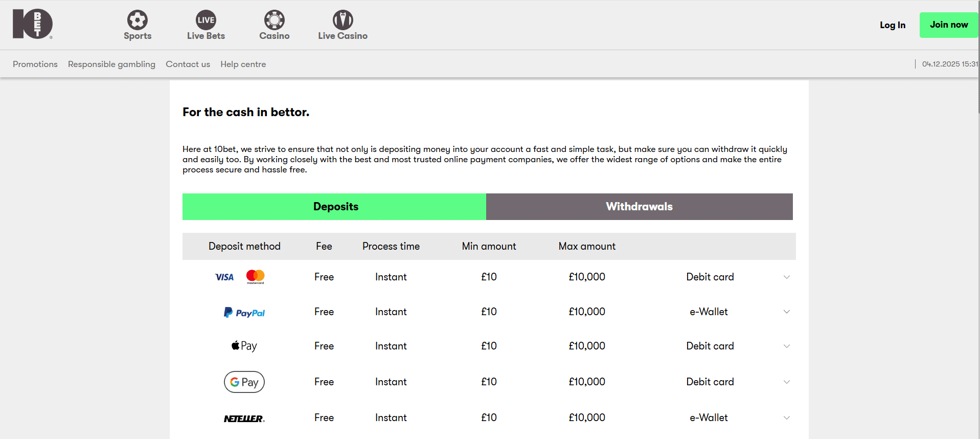The height and width of the screenshot is (439, 980).
Task: Open the Sports section icon
Action: pos(138,20)
